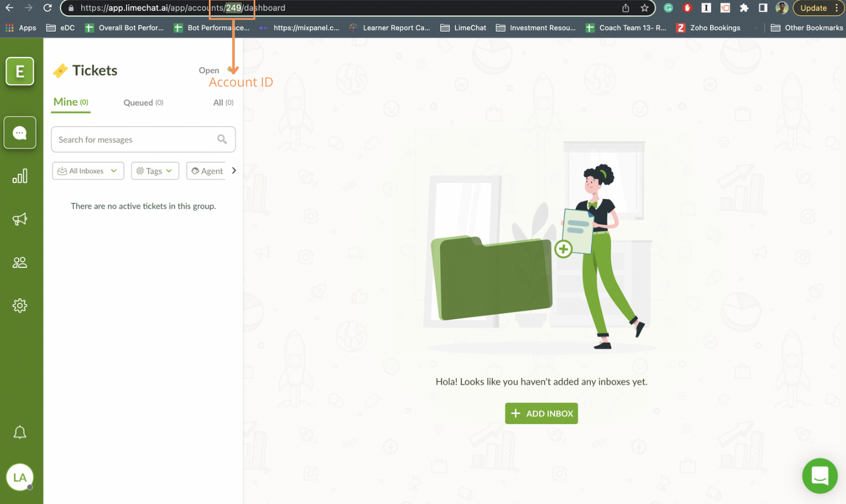Click the ADD INBOX button
The height and width of the screenshot is (504, 846).
tap(540, 413)
